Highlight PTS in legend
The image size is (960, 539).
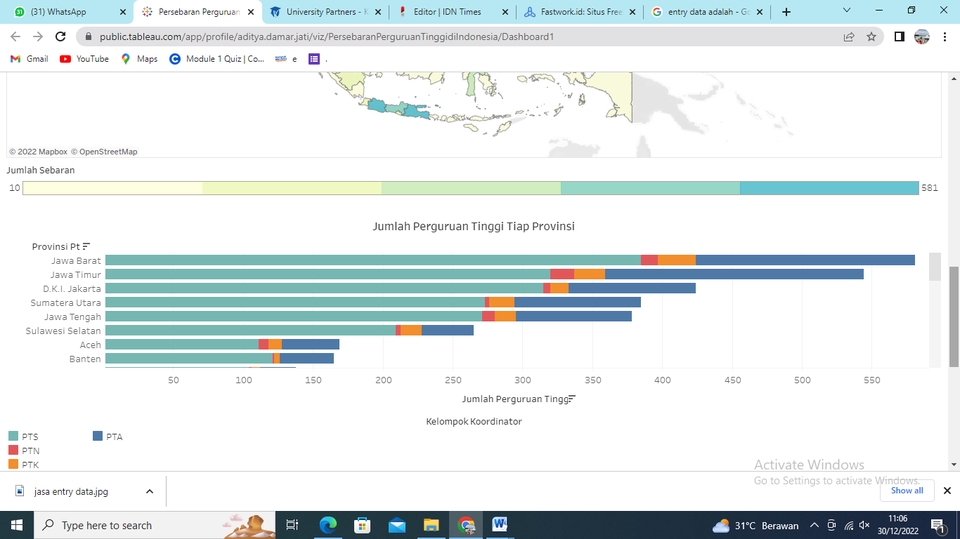click(x=23, y=437)
